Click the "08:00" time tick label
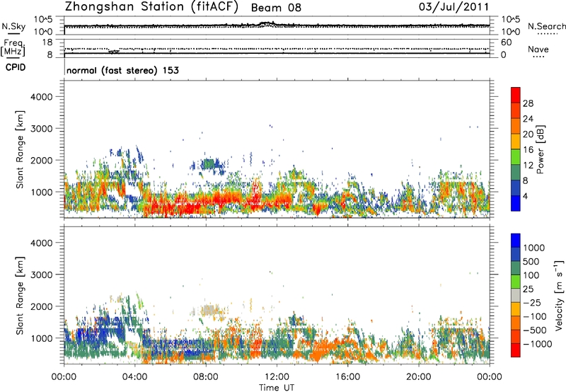566x392 pixels. pos(206,377)
